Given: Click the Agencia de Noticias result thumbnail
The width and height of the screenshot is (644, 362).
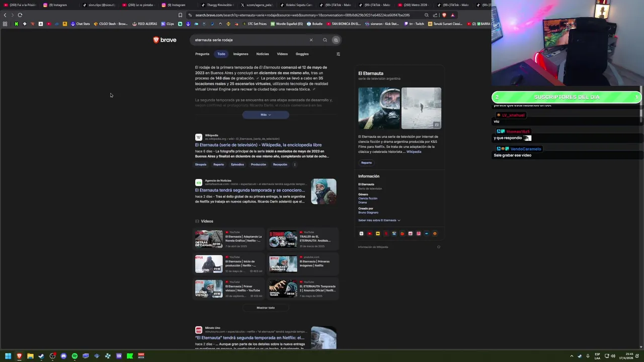Looking at the screenshot, I should coord(324,192).
